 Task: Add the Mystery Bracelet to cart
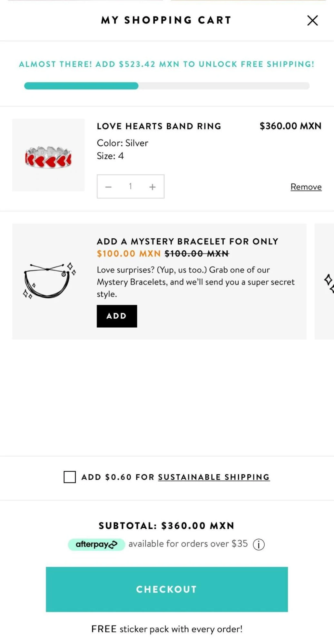click(117, 316)
